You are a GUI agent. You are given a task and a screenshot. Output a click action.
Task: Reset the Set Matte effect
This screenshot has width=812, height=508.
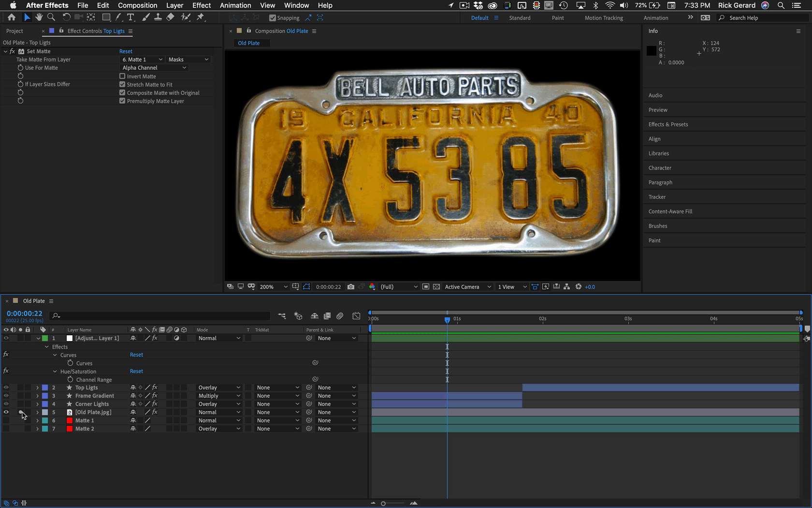click(x=126, y=51)
